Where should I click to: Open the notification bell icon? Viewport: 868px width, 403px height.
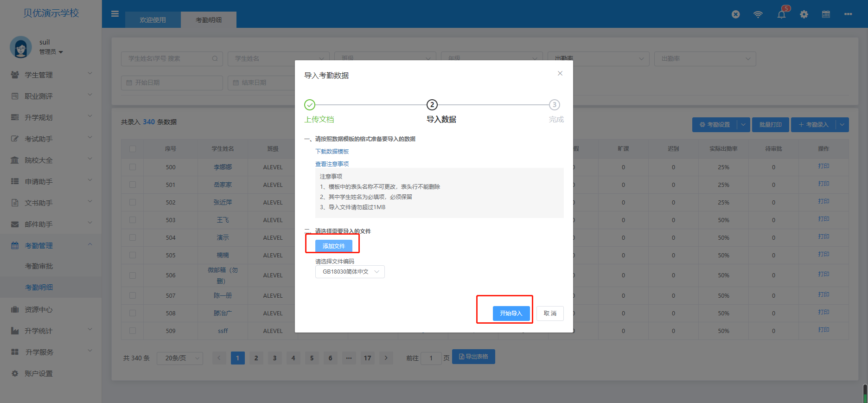tap(782, 14)
